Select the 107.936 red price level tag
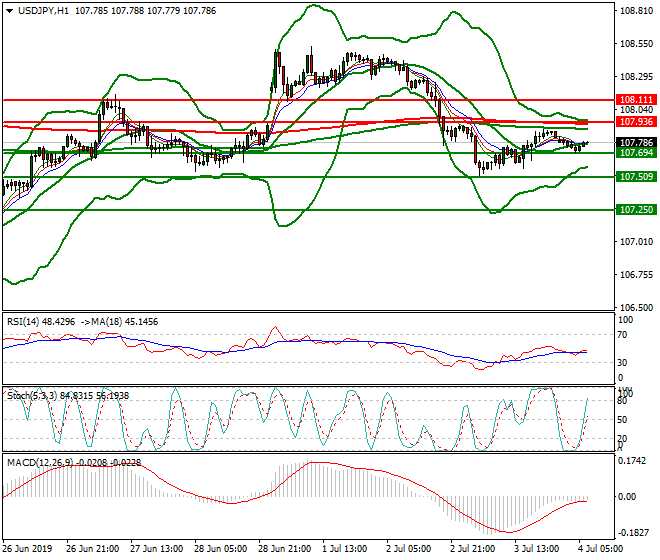Image resolution: width=660 pixels, height=560 pixels. [x=636, y=121]
